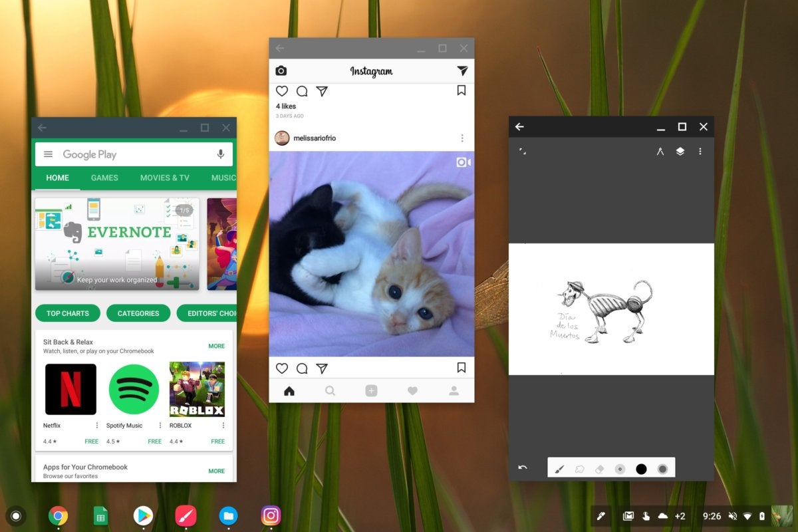Go to the Instagram Home tab
Image resolution: width=798 pixels, height=532 pixels.
[289, 391]
